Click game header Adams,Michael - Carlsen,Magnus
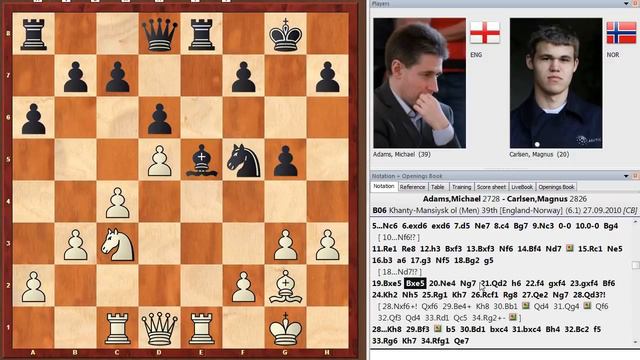This screenshot has height=360, width=640. [x=504, y=199]
